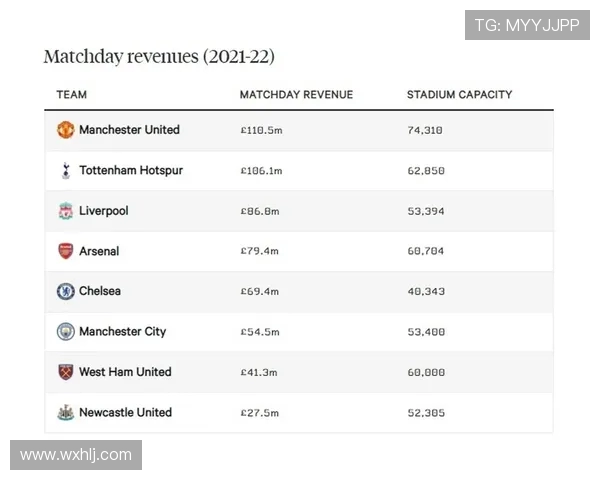Select the Newcastle United crest icon
600x480 pixels.
[65, 412]
